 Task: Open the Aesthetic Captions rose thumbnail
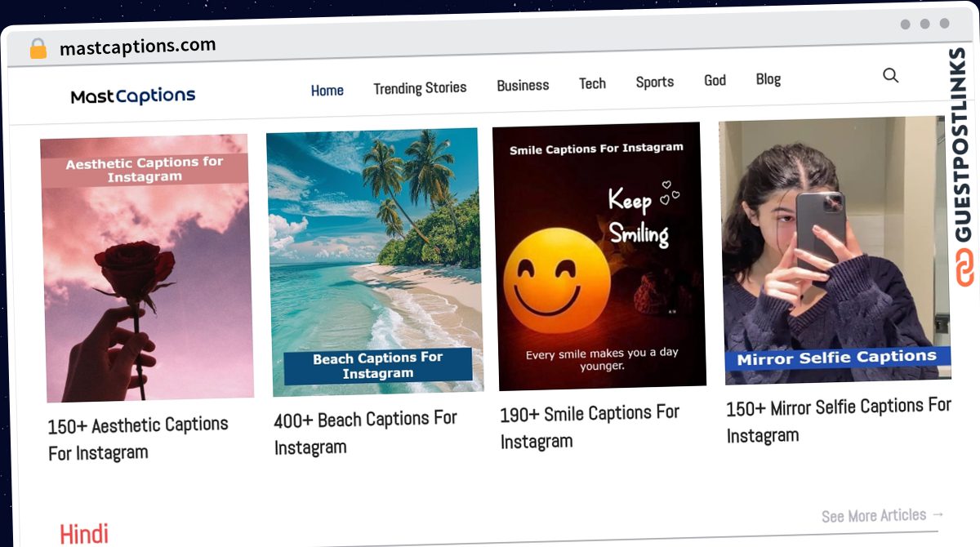coord(146,268)
